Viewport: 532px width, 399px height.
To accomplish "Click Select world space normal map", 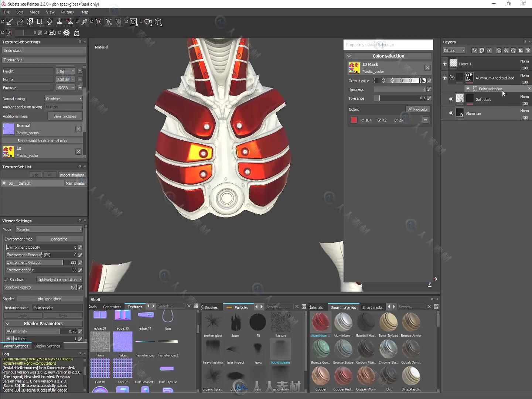I will pyautogui.click(x=42, y=141).
